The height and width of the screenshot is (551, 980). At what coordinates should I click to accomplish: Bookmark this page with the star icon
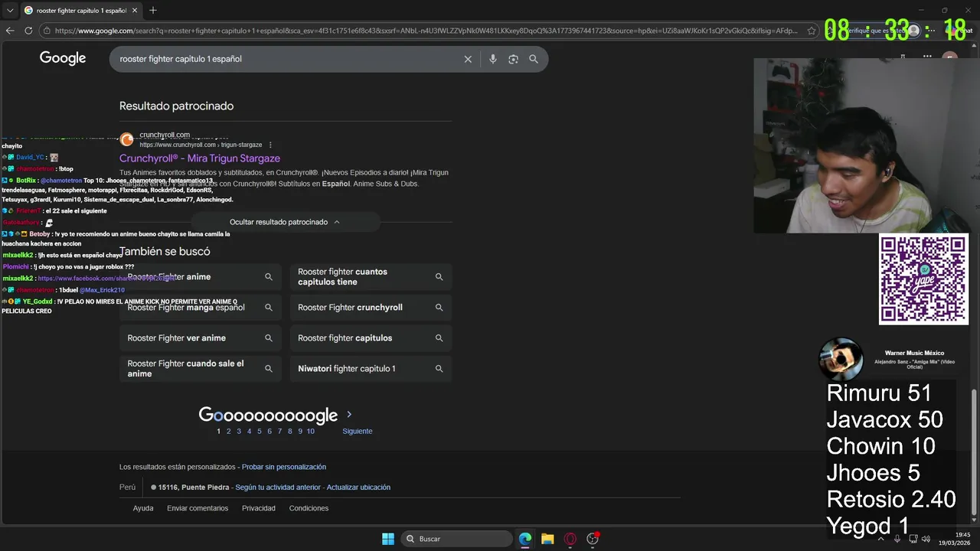tap(812, 31)
